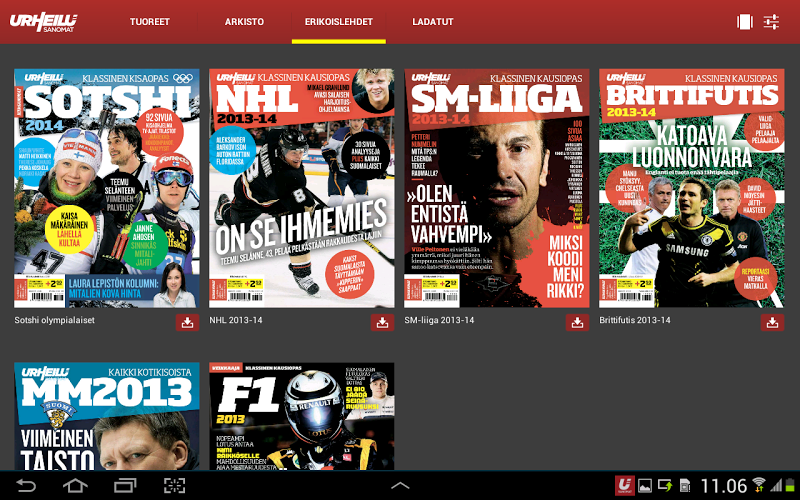Viewport: 800px width, 500px height.
Task: Go to the Ladatut tab
Action: click(x=433, y=22)
